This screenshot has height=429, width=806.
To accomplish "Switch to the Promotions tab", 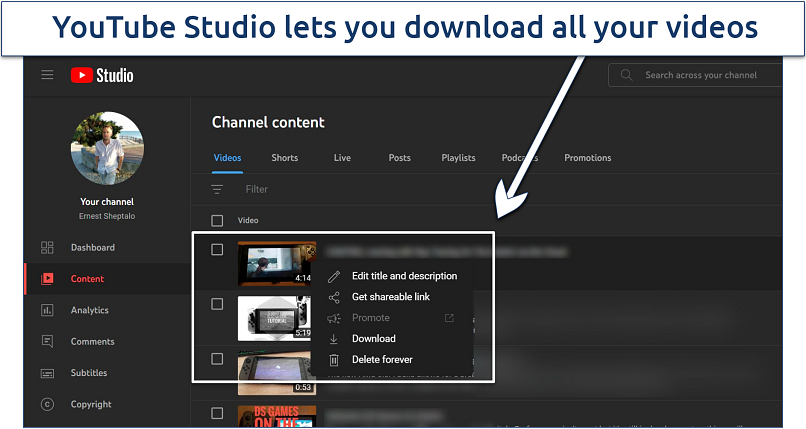I will [x=588, y=158].
